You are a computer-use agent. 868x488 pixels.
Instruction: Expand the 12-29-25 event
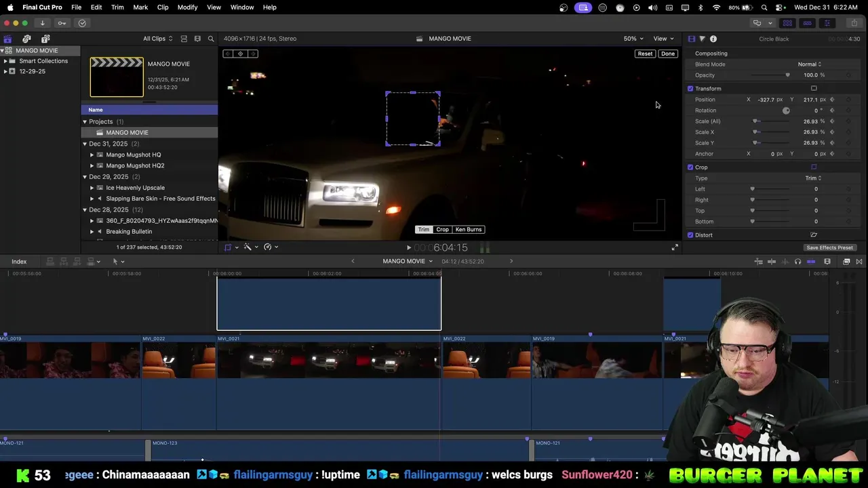5,71
